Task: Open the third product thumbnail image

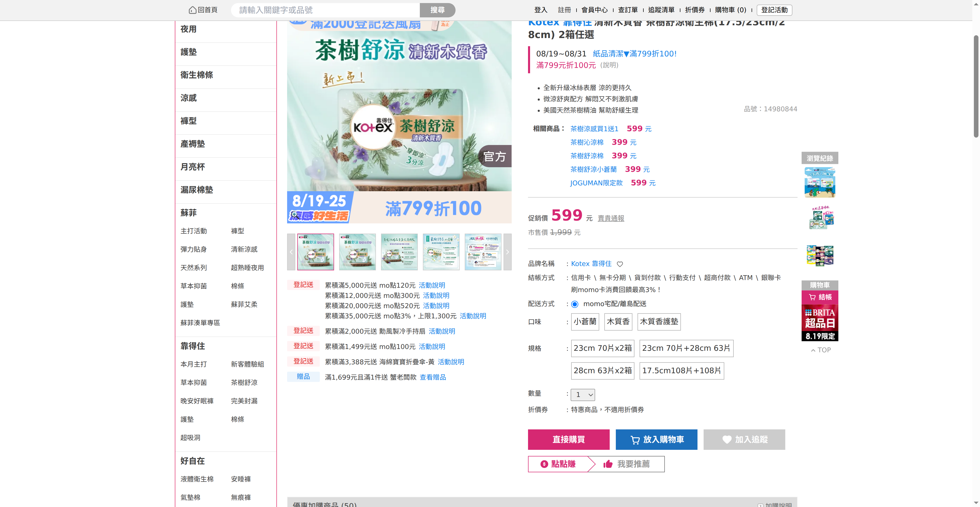Action: pyautogui.click(x=399, y=252)
